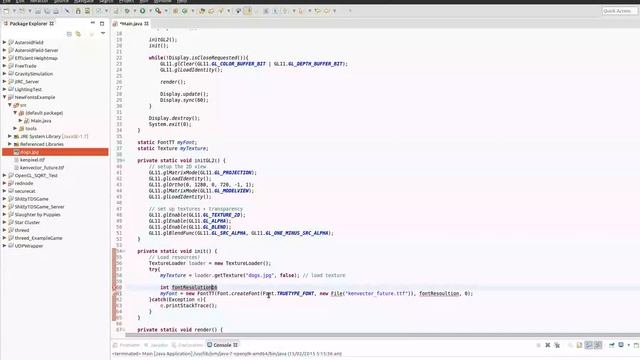Click the Next Annotation toolbar arrow
Image resolution: width=640 pixels, height=360 pixels.
click(x=285, y=11)
